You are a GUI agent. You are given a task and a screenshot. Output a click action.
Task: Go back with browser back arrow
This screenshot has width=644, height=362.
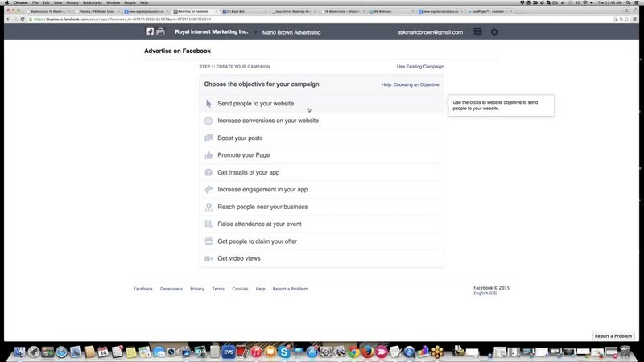coord(8,19)
